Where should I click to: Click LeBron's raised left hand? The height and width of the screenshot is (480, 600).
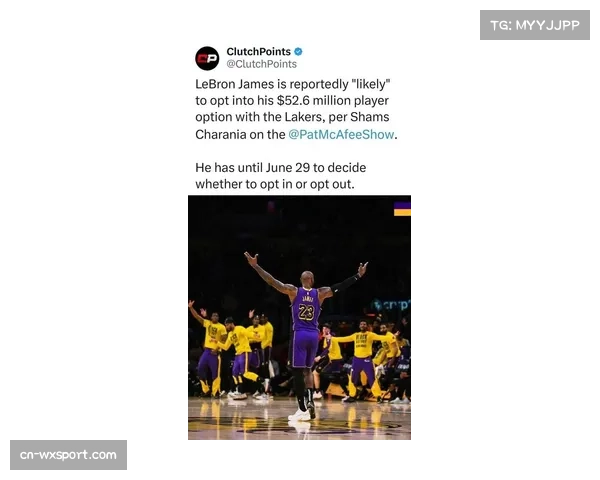(x=251, y=259)
